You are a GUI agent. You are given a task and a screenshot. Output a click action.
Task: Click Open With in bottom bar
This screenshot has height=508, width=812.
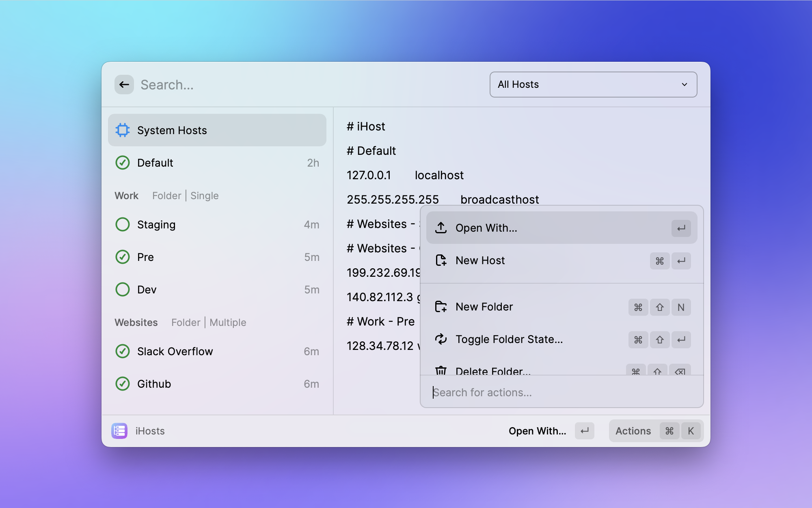tap(537, 431)
